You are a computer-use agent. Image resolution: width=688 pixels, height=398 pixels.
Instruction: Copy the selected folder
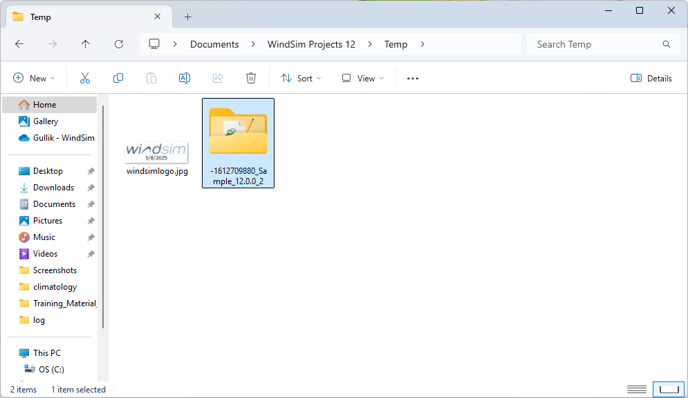pyautogui.click(x=118, y=78)
